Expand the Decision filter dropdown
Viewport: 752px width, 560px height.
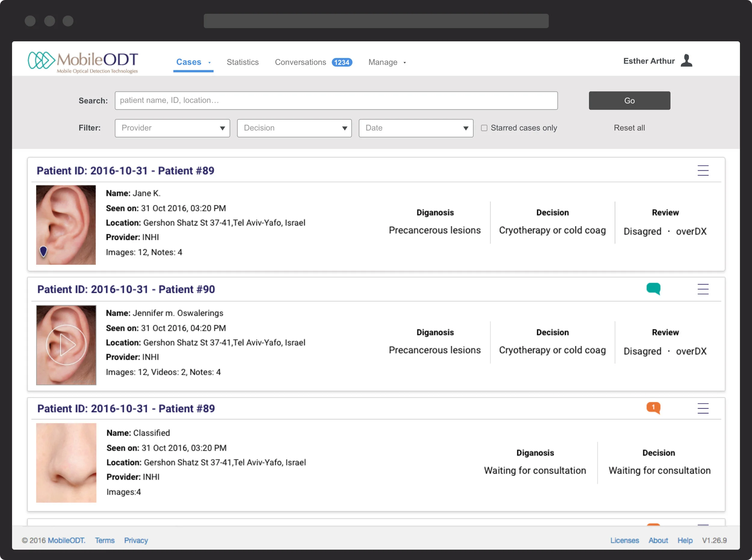click(x=294, y=128)
